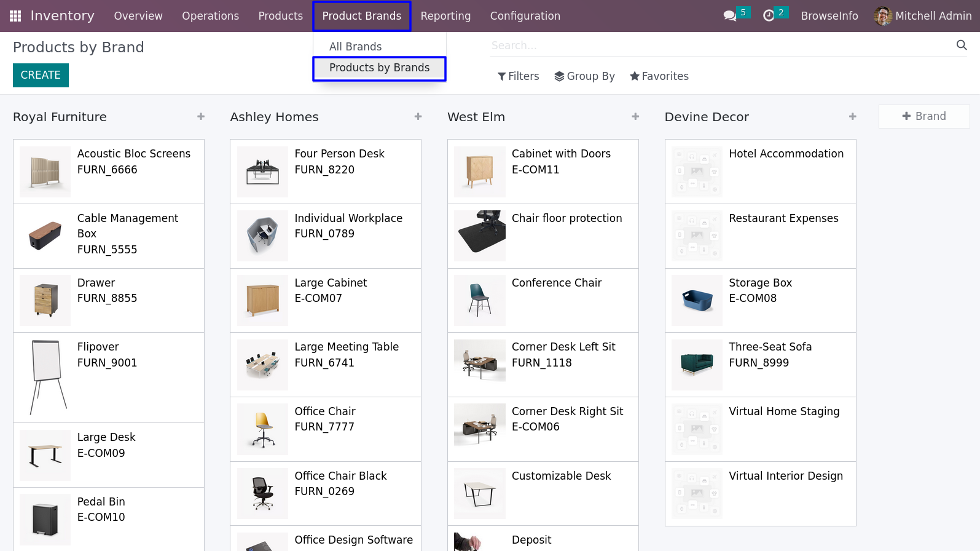
Task: Open the conversations chat icon
Action: pos(730,16)
